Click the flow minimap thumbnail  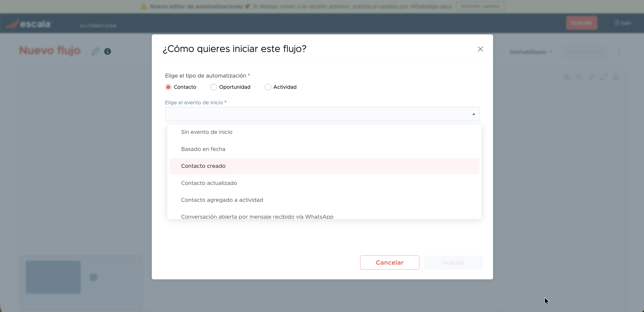[82, 282]
